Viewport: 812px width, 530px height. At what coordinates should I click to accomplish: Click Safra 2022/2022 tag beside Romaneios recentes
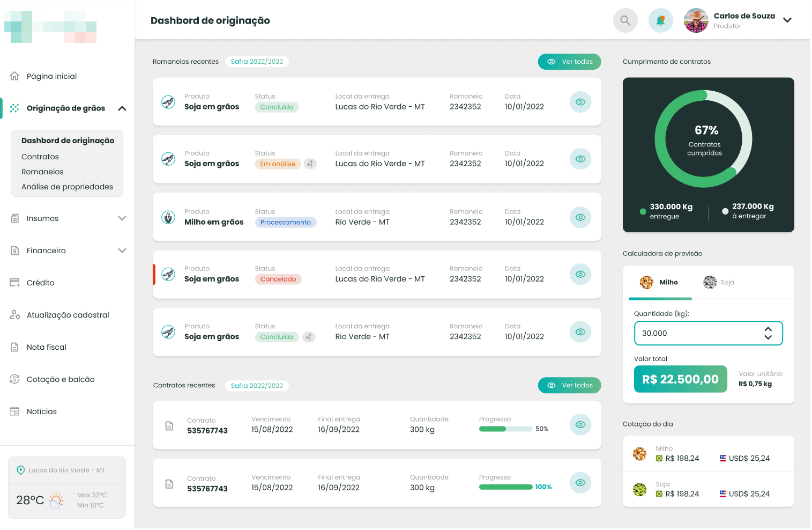click(x=257, y=62)
